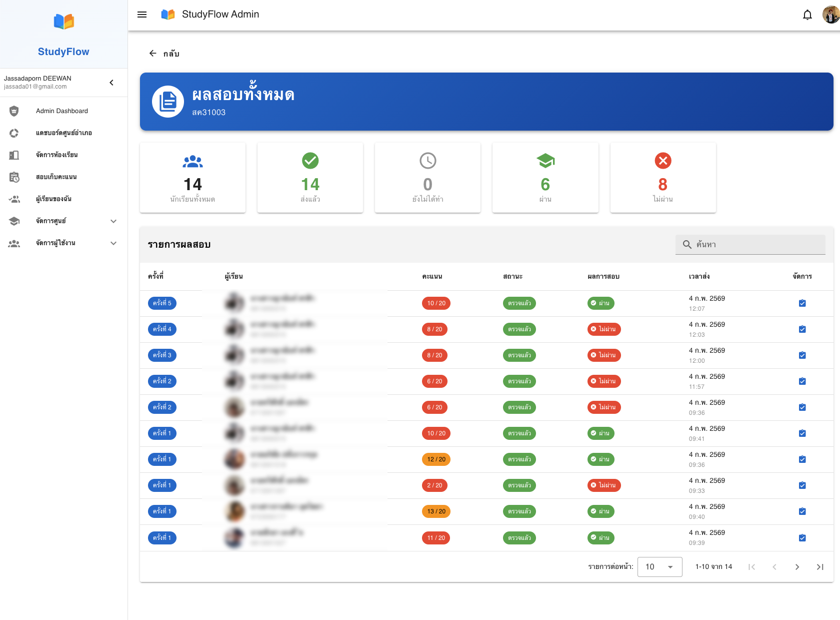
Task: Open the hamburger navigation menu
Action: tap(142, 15)
